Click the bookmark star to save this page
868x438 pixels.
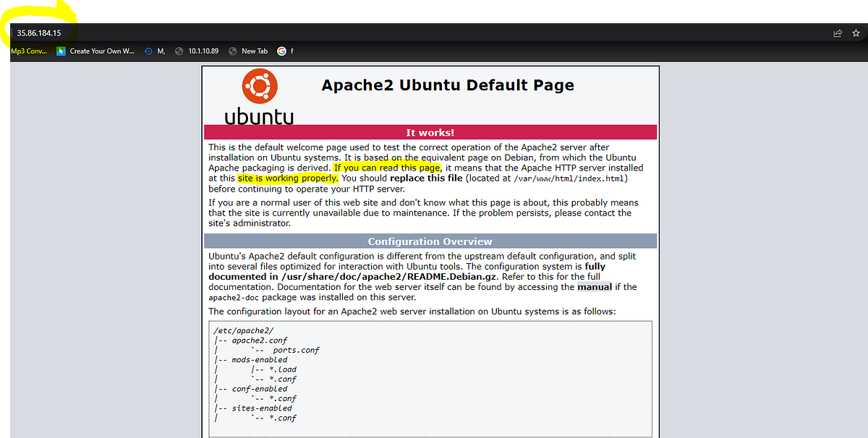click(857, 33)
